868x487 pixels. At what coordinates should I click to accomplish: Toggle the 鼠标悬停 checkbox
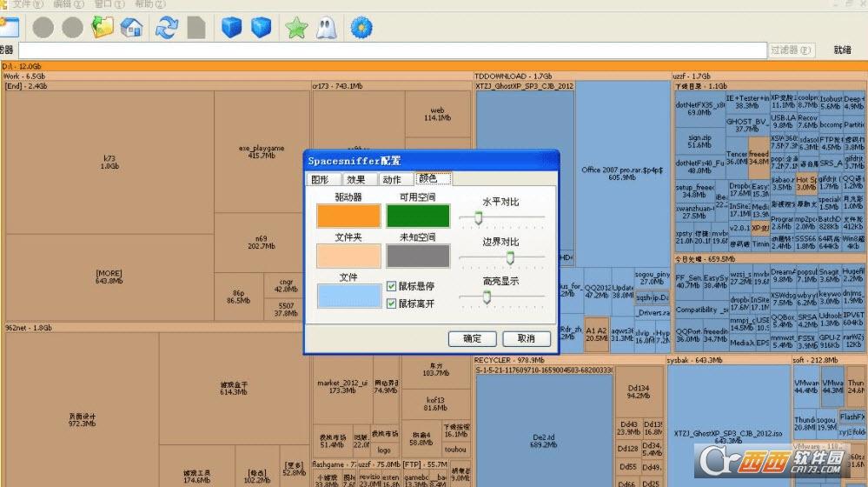tap(391, 286)
